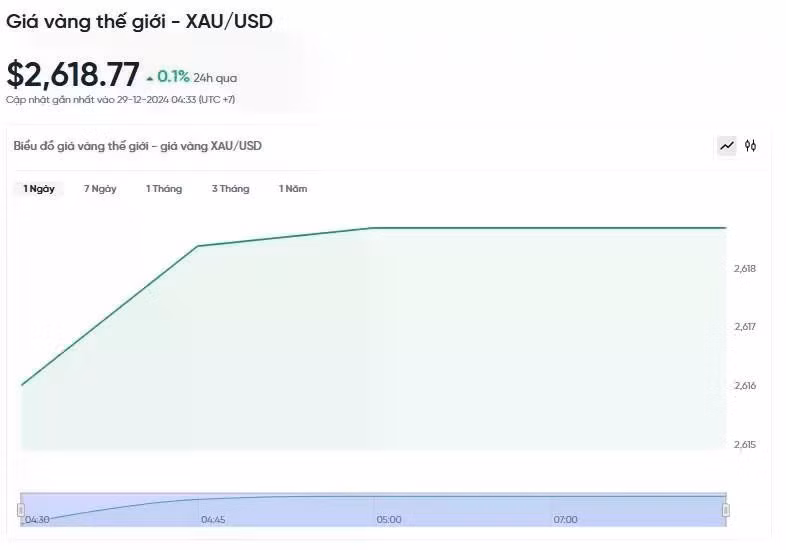Screen dimensions: 786x550
Task: Open the 1 Năm chart range
Action: pyautogui.click(x=293, y=189)
